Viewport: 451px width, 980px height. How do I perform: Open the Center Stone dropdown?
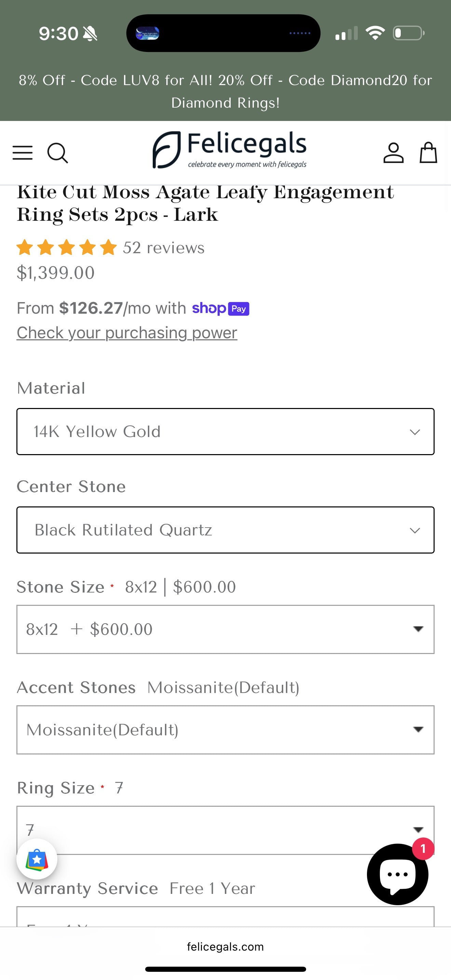click(225, 530)
